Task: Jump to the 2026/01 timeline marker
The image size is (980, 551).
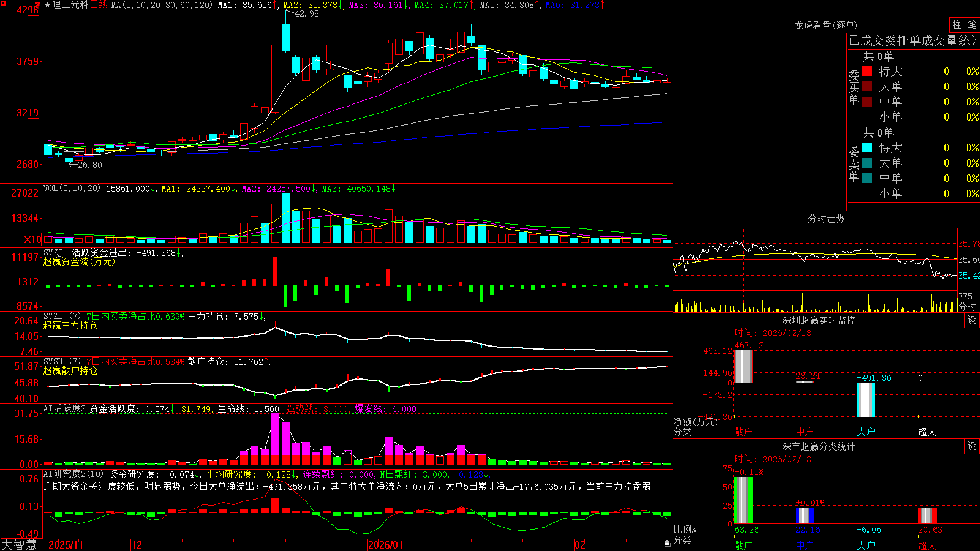Action: (386, 545)
